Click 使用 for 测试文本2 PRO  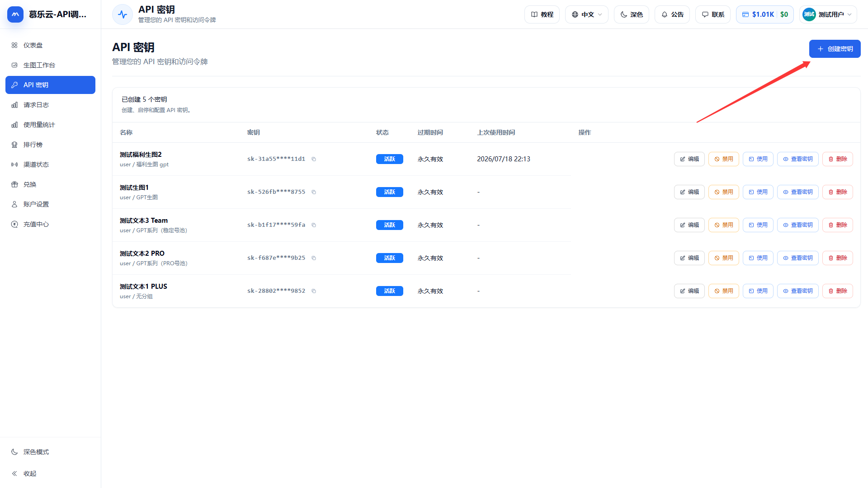pos(758,258)
